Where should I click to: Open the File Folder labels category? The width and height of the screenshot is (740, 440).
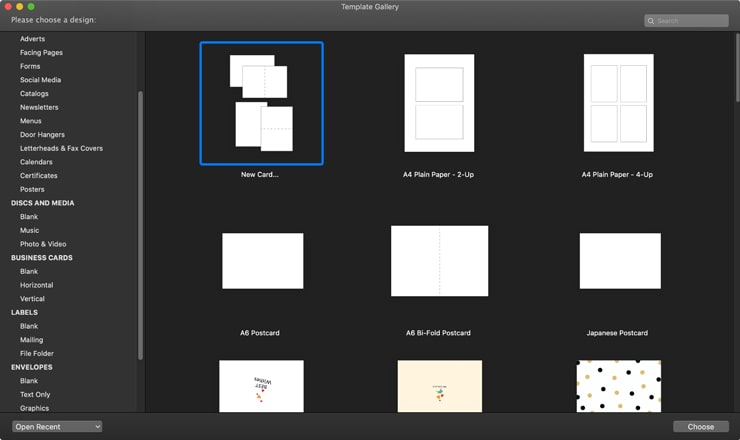tap(36, 354)
